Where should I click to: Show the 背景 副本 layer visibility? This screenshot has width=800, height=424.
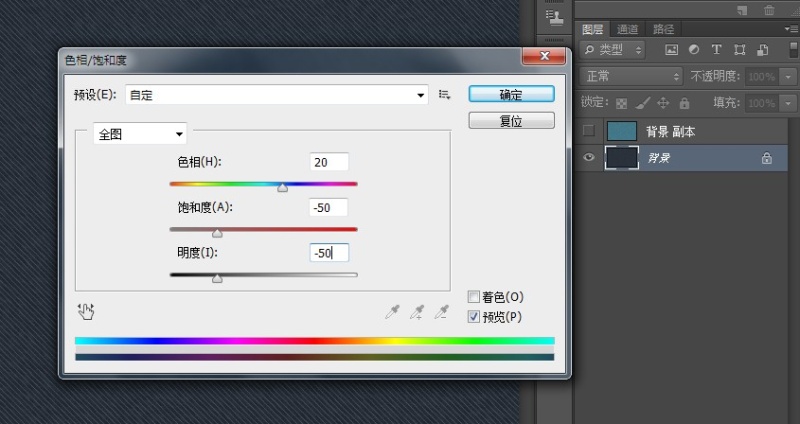(x=588, y=131)
